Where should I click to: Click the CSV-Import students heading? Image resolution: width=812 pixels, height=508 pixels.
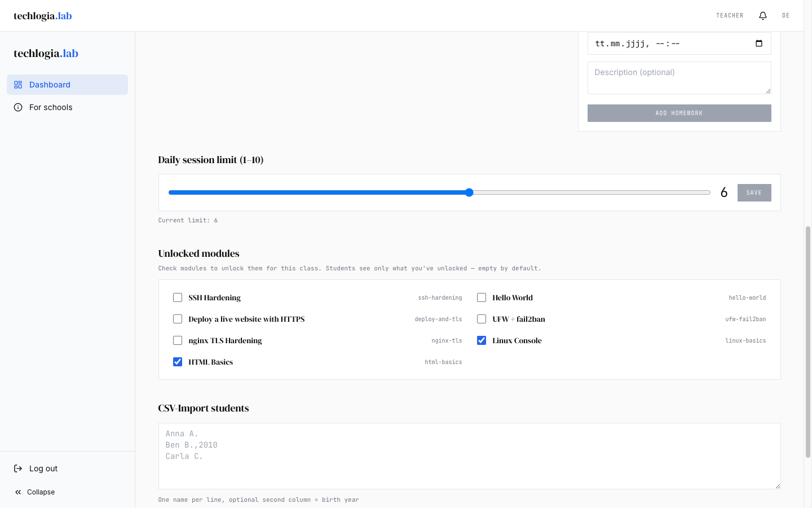[204, 408]
